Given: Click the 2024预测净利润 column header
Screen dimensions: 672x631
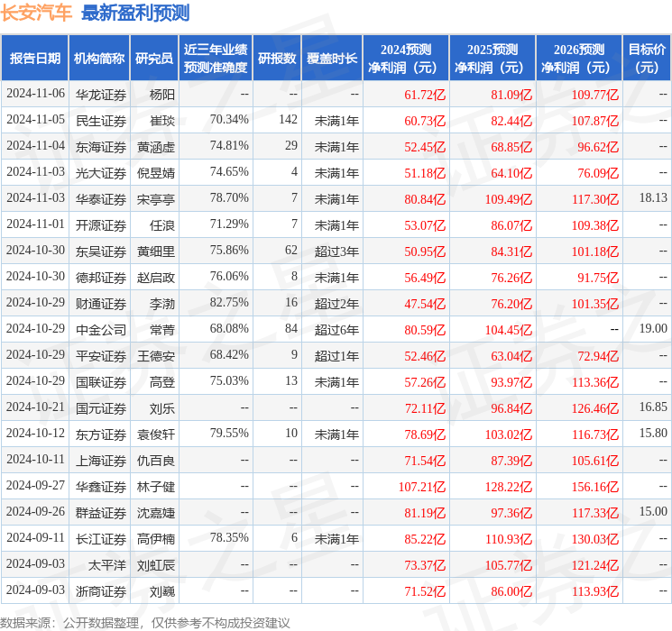Looking at the screenshot, I should coord(406,59).
